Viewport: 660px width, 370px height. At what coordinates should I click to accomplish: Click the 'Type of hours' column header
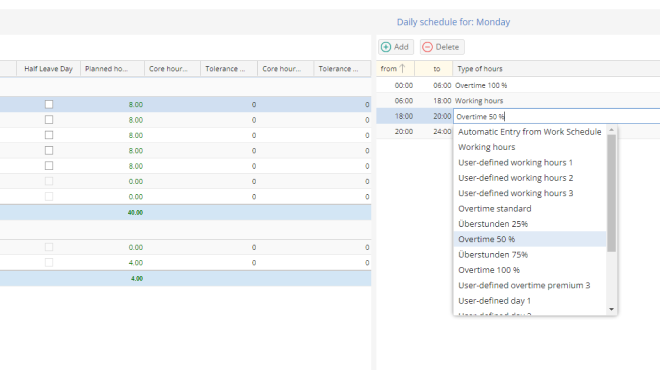[556, 69]
